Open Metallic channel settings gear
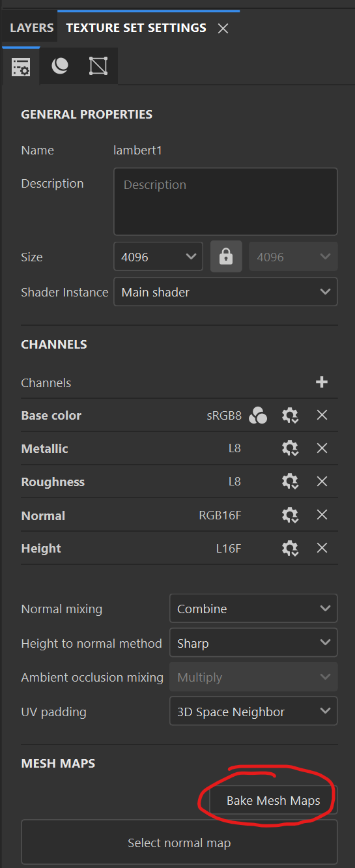 tap(290, 448)
